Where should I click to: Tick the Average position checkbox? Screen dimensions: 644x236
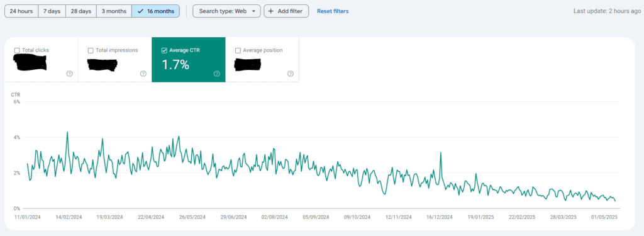238,50
